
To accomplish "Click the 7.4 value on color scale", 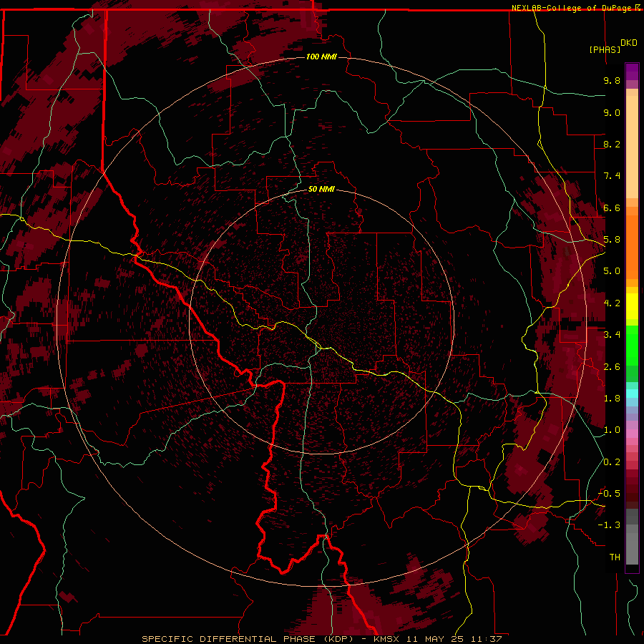I will click(612, 176).
